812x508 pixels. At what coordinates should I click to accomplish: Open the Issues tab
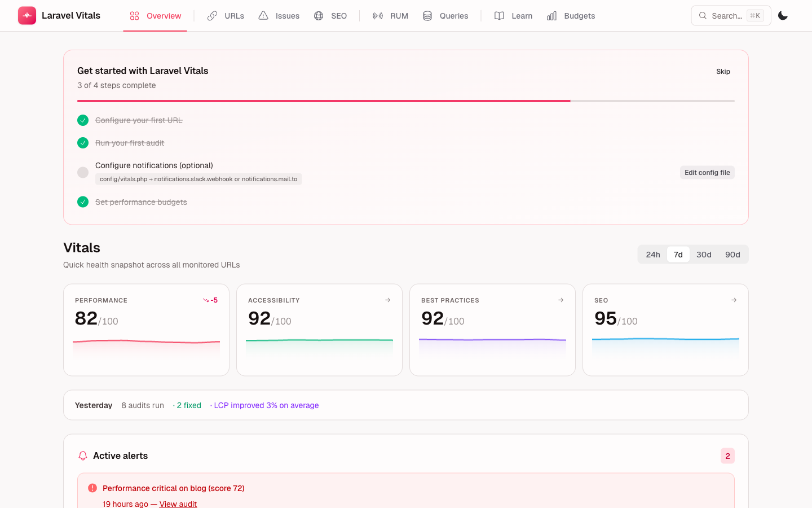point(279,16)
